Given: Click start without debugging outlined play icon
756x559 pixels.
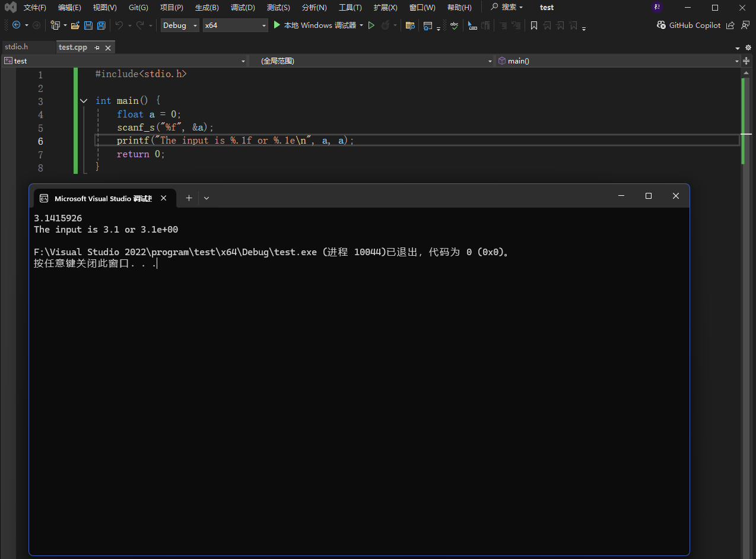Looking at the screenshot, I should pyautogui.click(x=371, y=26).
